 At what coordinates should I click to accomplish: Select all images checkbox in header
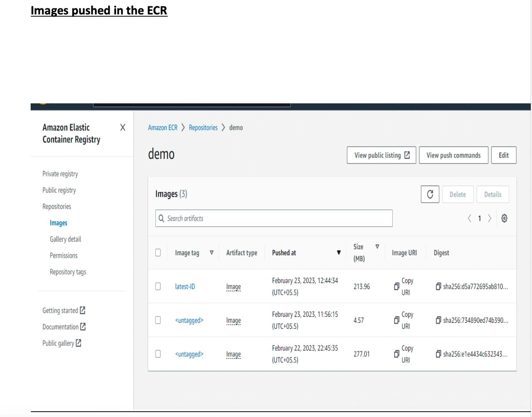(158, 253)
